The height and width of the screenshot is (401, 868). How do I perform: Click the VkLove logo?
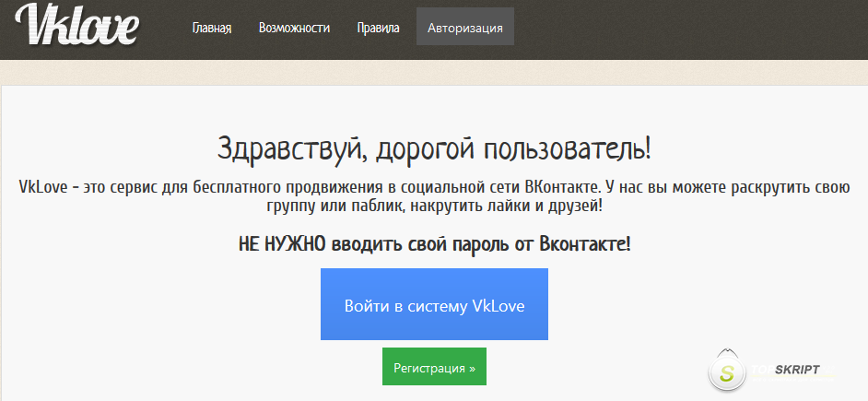click(x=77, y=26)
